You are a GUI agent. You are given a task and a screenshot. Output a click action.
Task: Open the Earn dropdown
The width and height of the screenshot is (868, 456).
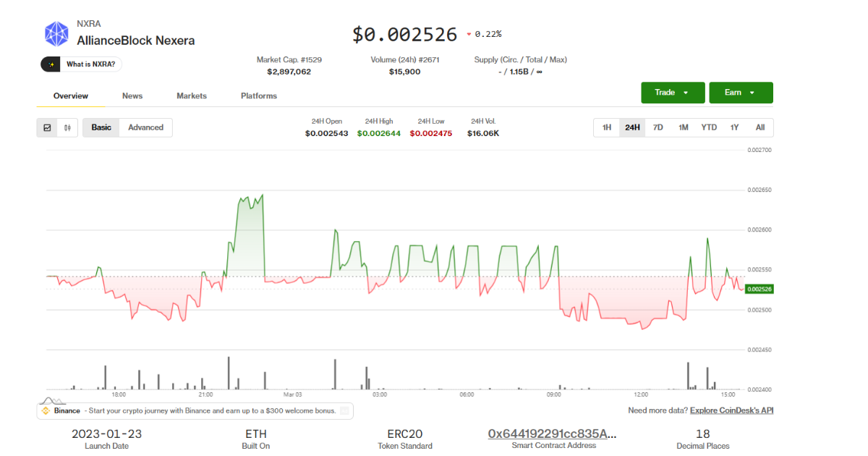(741, 93)
